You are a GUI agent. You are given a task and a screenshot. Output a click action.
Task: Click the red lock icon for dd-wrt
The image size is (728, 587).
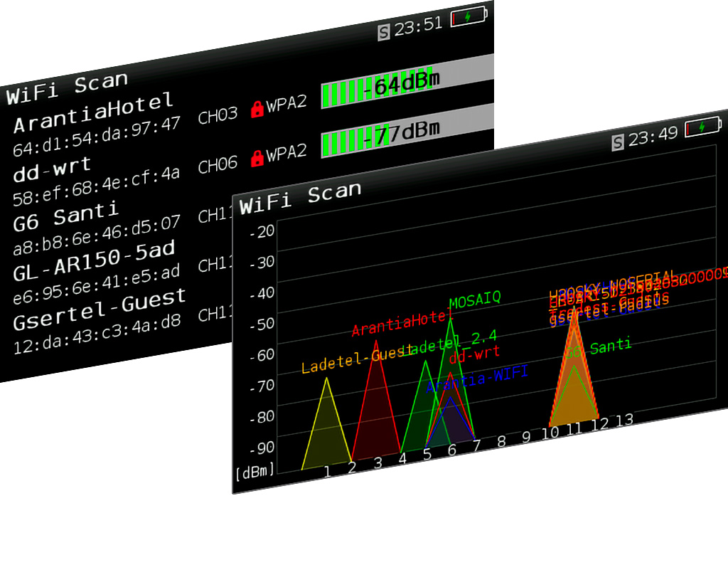point(257,159)
